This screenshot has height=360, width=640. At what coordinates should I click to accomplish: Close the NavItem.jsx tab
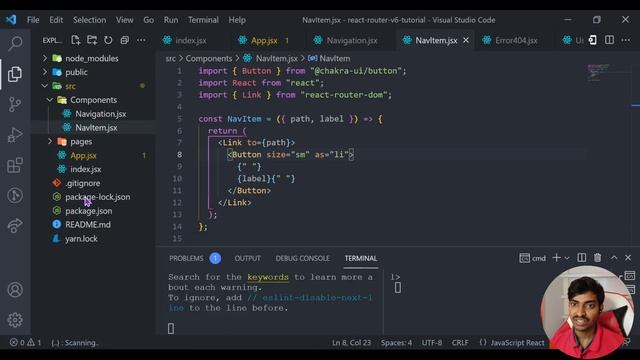click(466, 40)
